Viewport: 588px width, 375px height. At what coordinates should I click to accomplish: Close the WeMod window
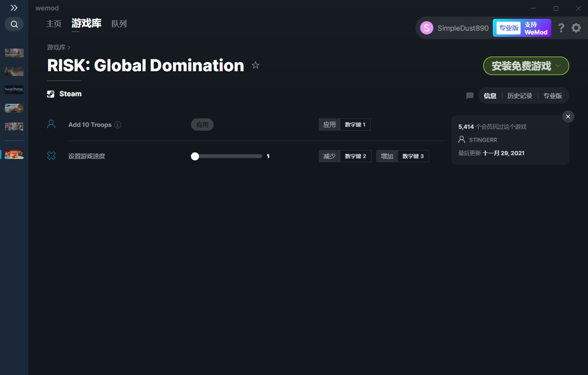[x=578, y=8]
